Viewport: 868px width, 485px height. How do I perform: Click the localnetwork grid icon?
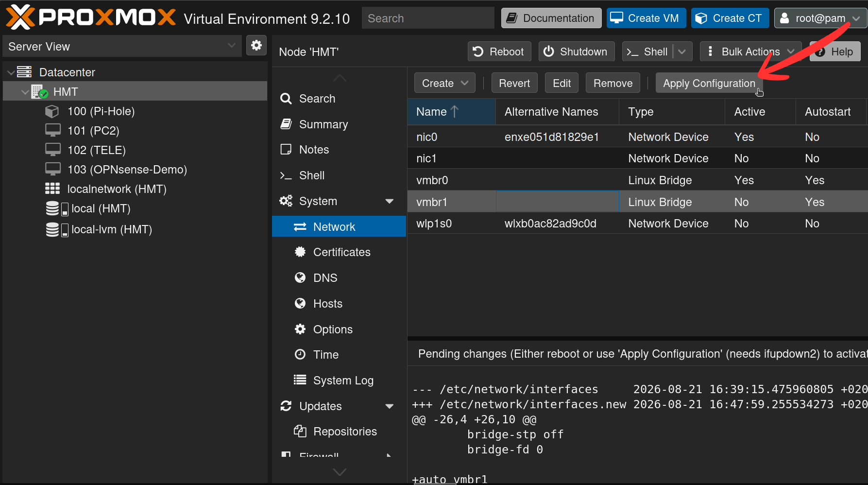click(52, 189)
